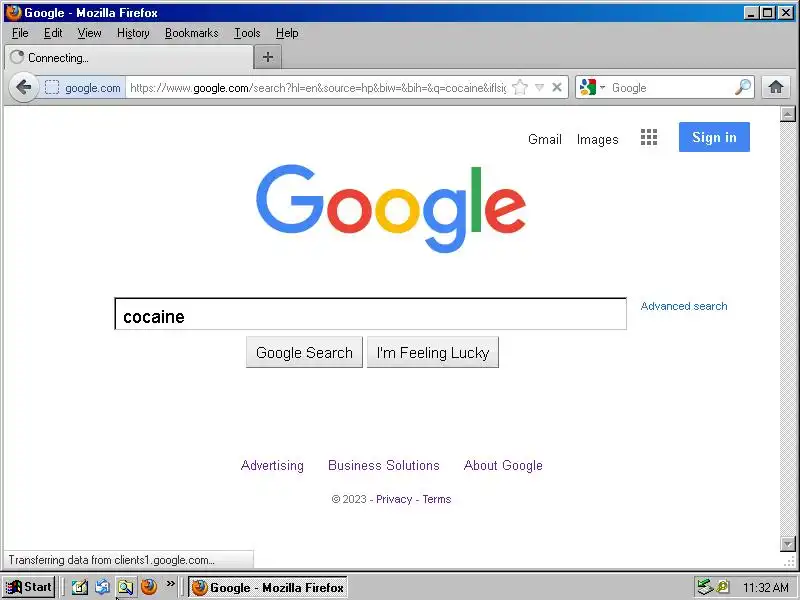Click the network tray icon

click(705, 587)
